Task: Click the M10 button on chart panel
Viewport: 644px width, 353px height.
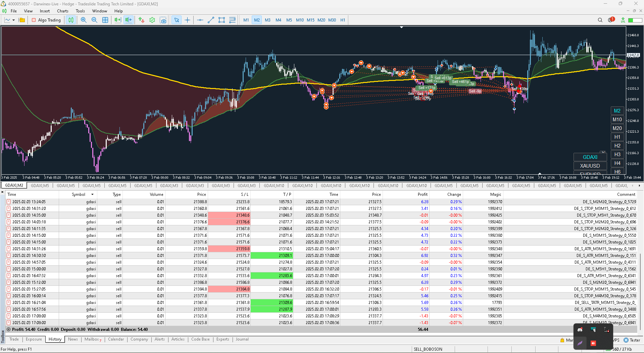Action: [x=617, y=120]
